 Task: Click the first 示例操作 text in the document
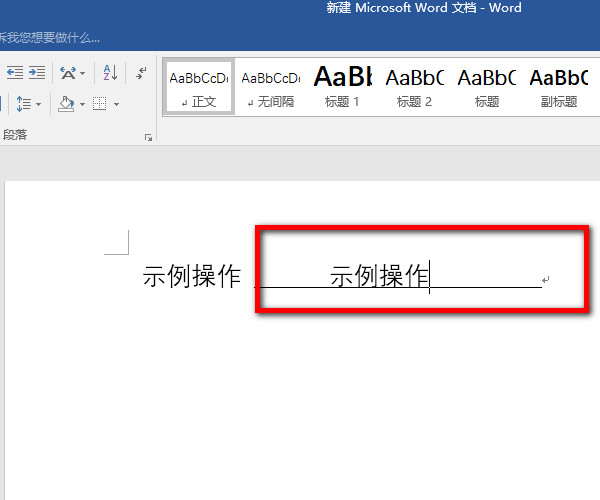click(192, 276)
